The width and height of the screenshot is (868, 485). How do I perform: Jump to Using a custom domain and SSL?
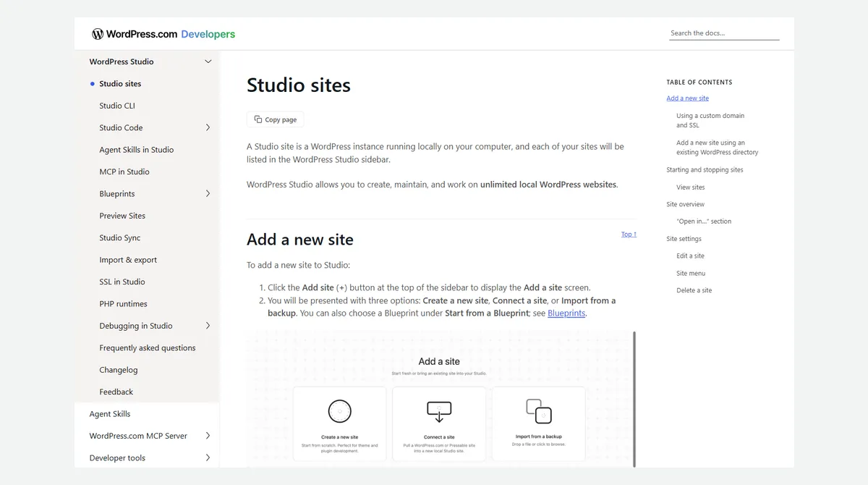point(710,120)
